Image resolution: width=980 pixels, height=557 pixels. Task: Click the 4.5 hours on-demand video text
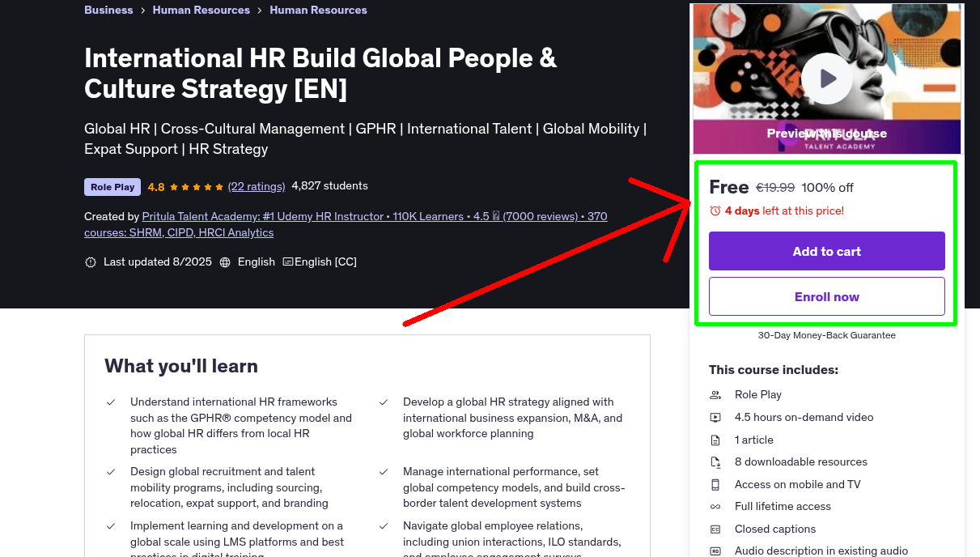804,418
